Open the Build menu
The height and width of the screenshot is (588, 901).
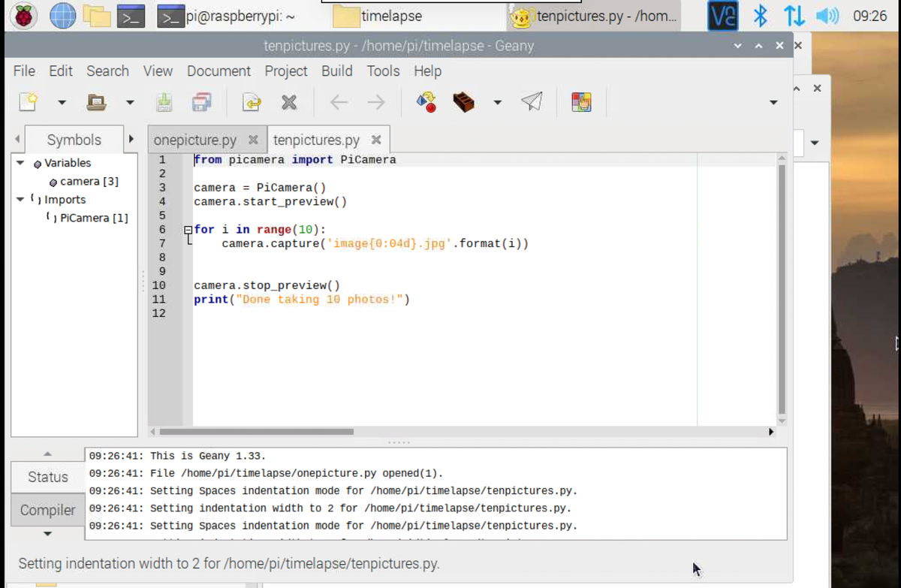coord(336,71)
